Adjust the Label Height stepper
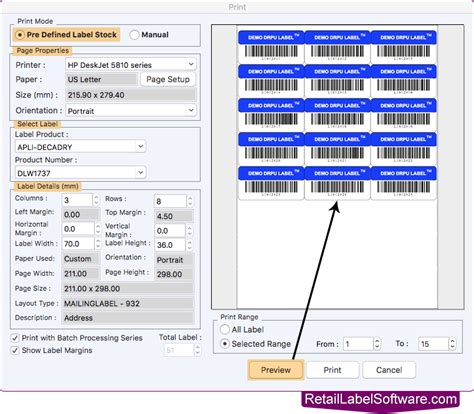Viewport: 474px width, 414px height. [x=189, y=245]
